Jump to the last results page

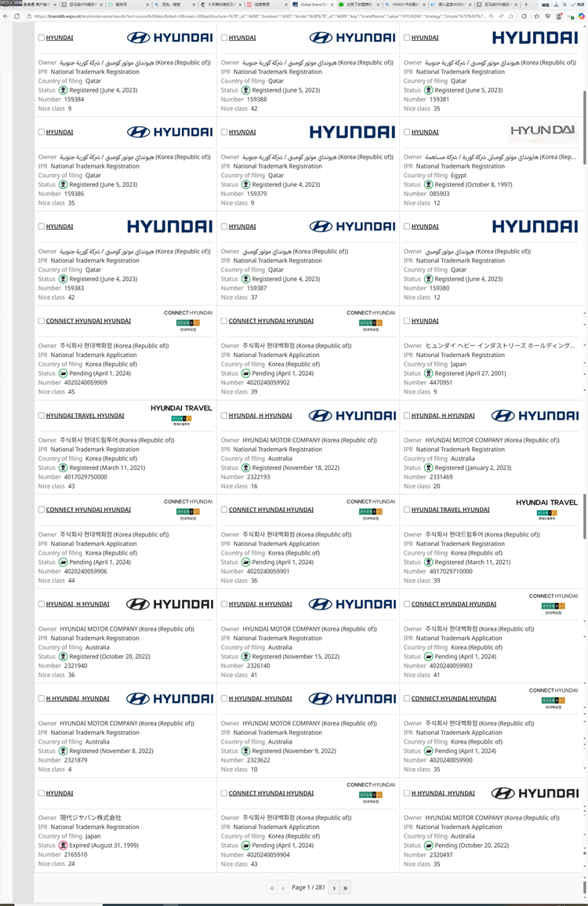tap(346, 887)
